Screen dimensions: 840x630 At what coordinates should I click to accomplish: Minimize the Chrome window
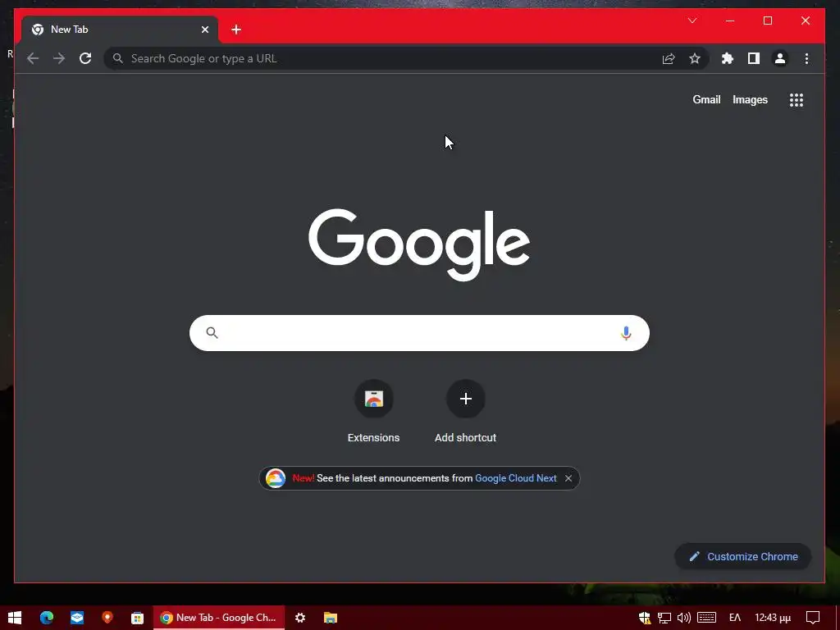point(729,21)
